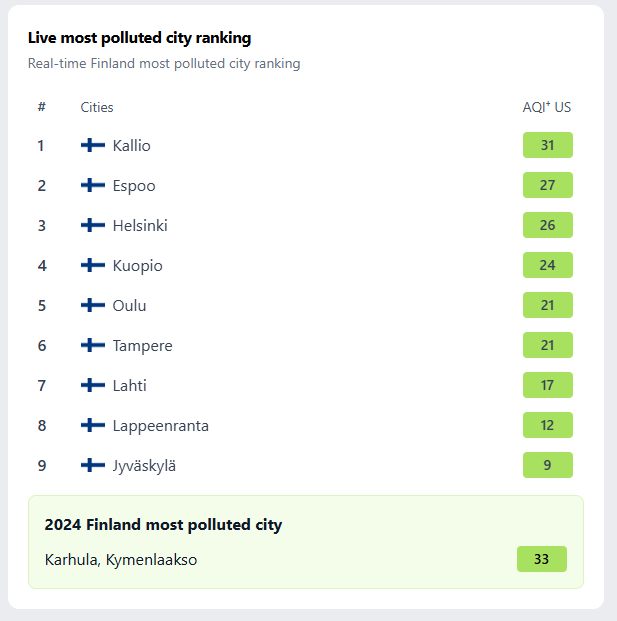The height and width of the screenshot is (621, 617).
Task: Click the AQI badge showing 33
Action: pyautogui.click(x=541, y=560)
